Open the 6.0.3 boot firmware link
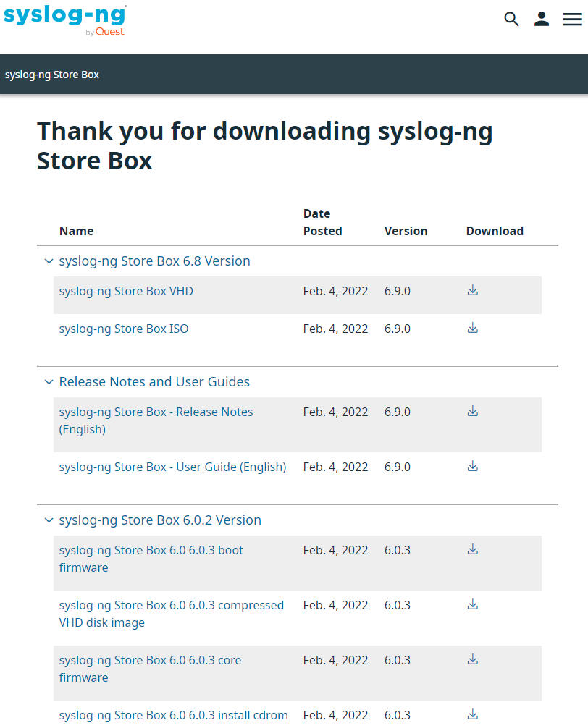 tap(151, 559)
